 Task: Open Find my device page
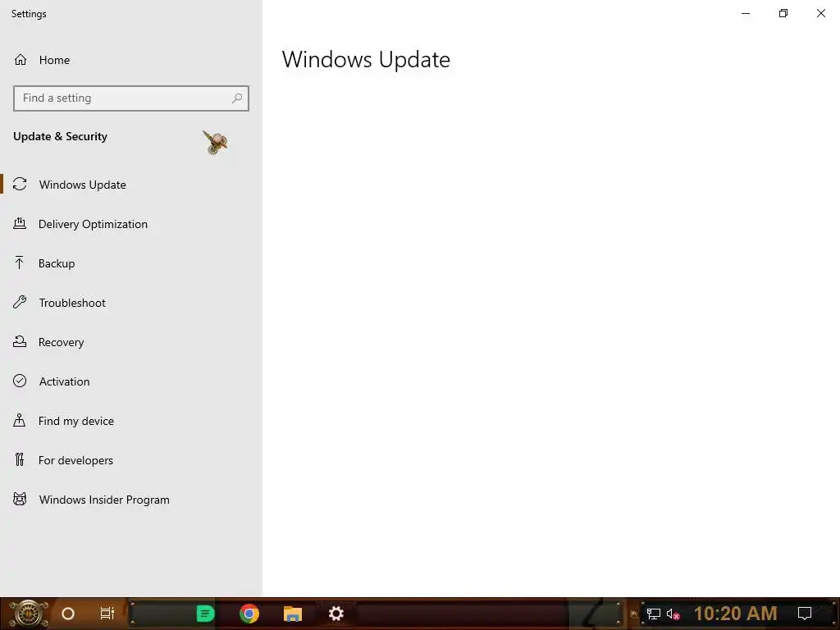click(131, 421)
